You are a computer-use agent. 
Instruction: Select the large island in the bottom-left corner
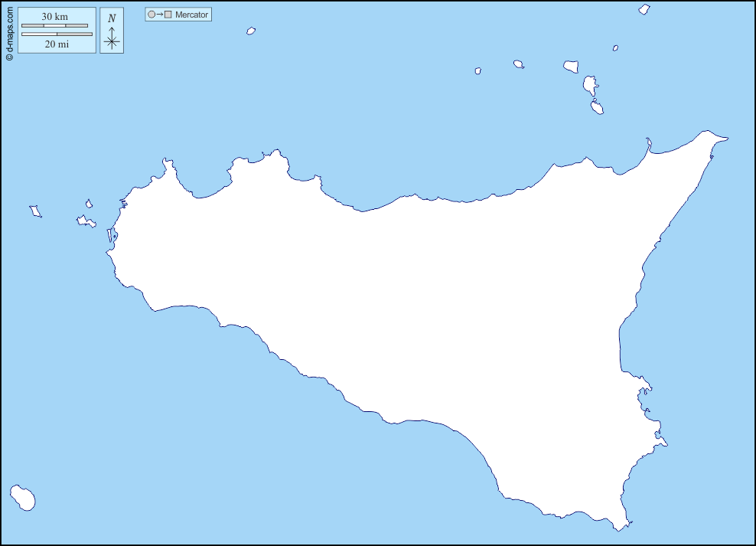tap(22, 497)
